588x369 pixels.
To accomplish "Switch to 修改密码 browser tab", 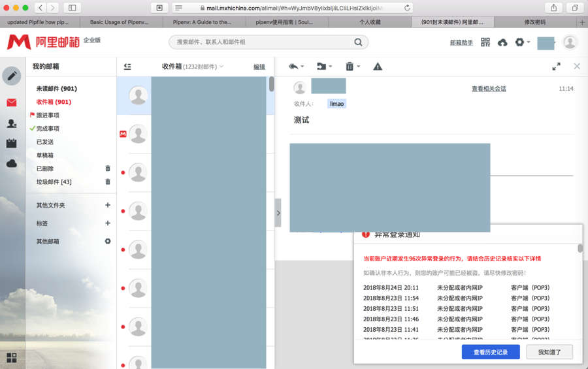I will [x=535, y=22].
